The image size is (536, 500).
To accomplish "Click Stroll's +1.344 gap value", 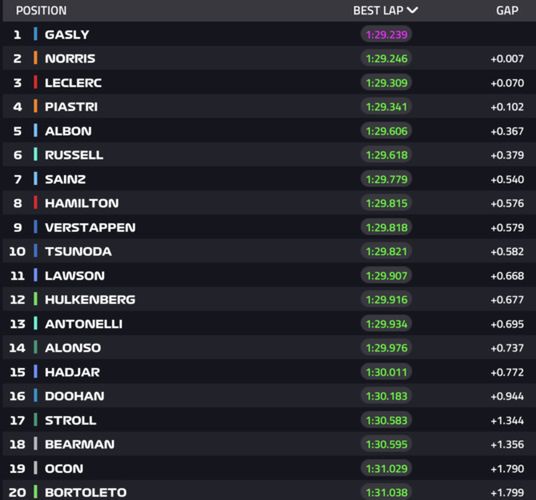I will (x=507, y=420).
